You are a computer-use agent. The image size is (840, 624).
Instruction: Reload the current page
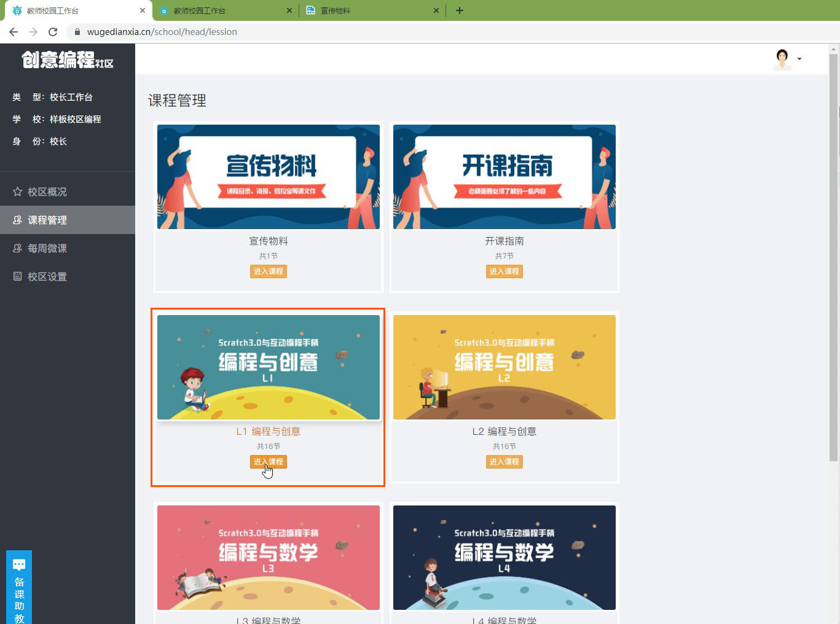pos(53,32)
